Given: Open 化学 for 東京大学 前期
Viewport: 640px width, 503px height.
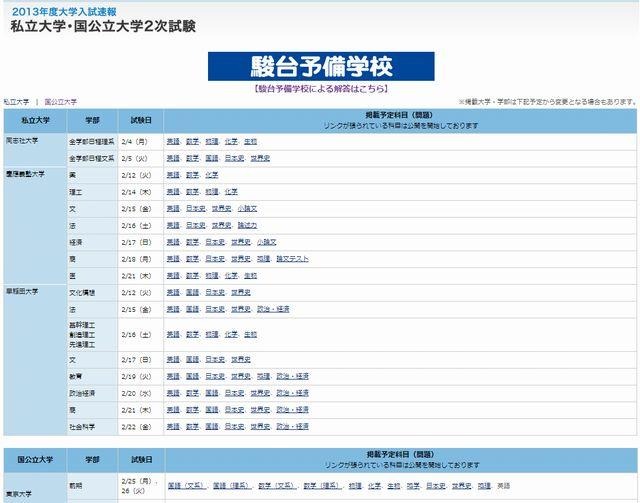Looking at the screenshot, I should [x=374, y=485].
